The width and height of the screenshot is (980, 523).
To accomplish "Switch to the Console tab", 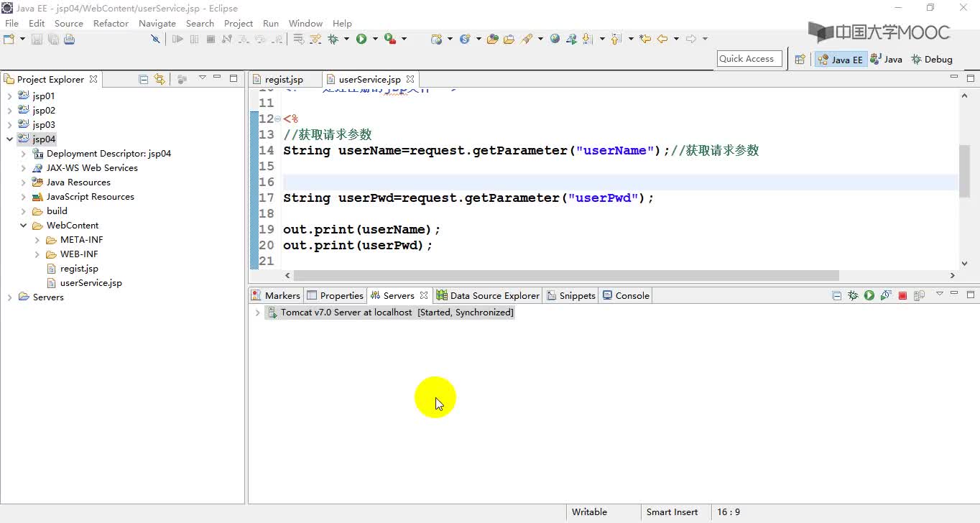I will tap(626, 295).
